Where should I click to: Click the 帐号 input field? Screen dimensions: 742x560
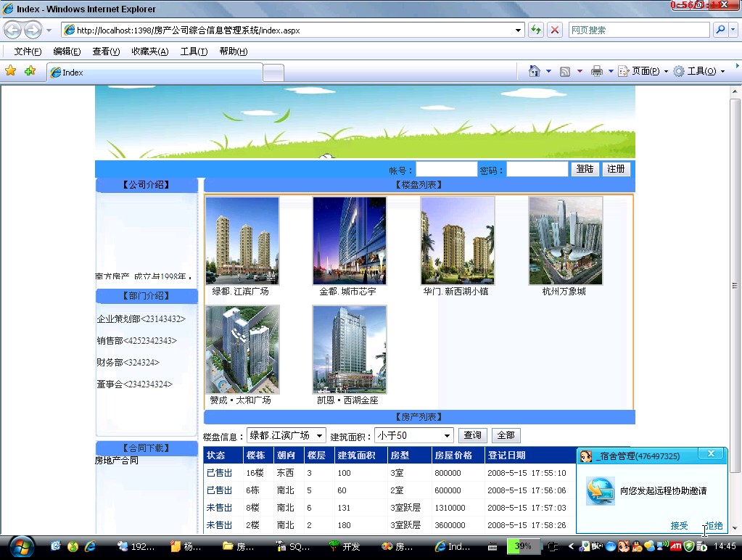point(446,169)
